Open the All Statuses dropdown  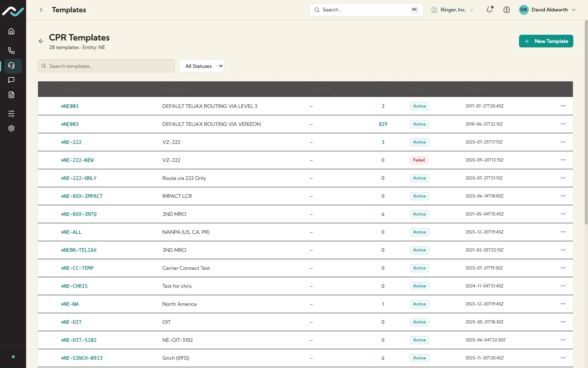[202, 66]
